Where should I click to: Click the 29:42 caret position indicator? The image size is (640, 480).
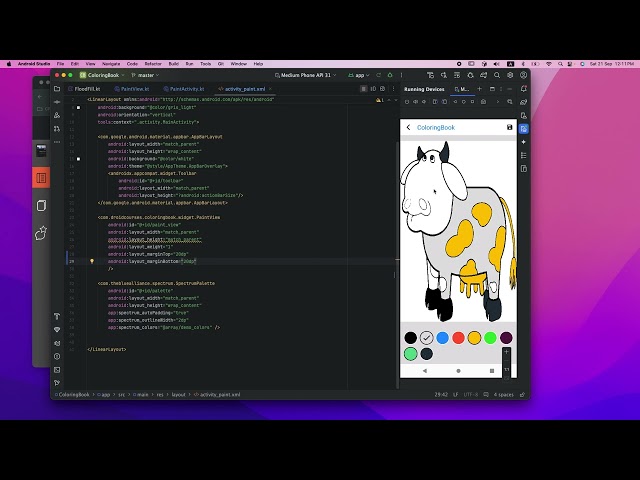pyautogui.click(x=441, y=395)
